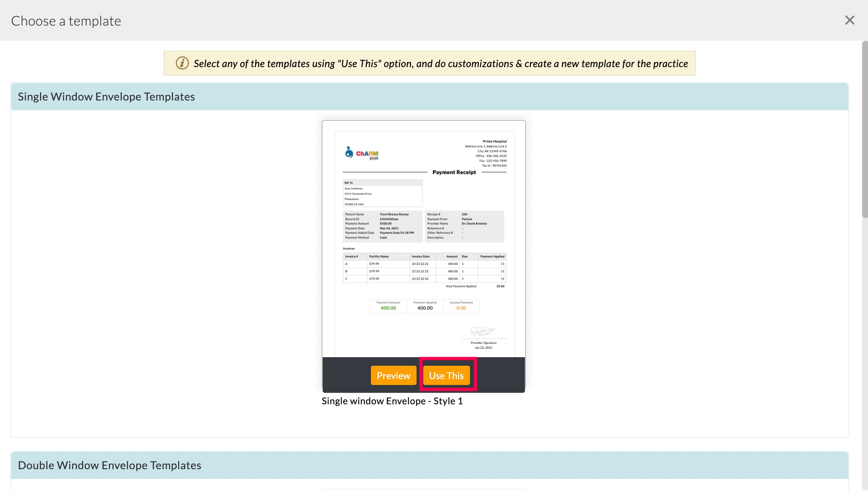Select the Invoices table inside the template preview
This screenshot has width=868, height=500.
pyautogui.click(x=424, y=267)
